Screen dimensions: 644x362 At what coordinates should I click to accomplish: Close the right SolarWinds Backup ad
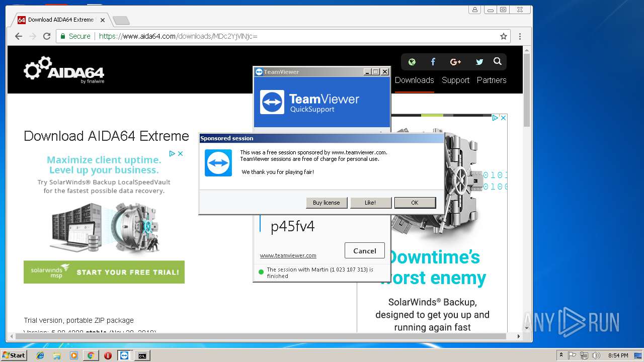pyautogui.click(x=503, y=118)
